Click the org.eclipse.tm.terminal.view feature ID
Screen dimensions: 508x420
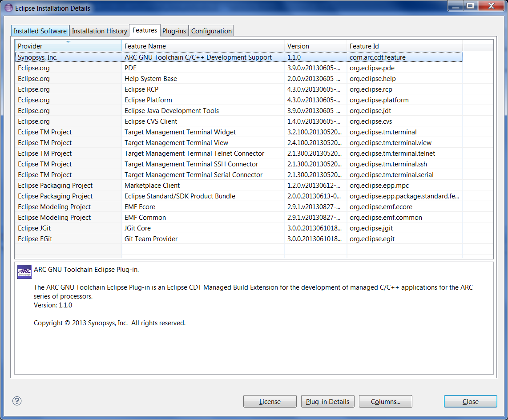pyautogui.click(x=391, y=143)
